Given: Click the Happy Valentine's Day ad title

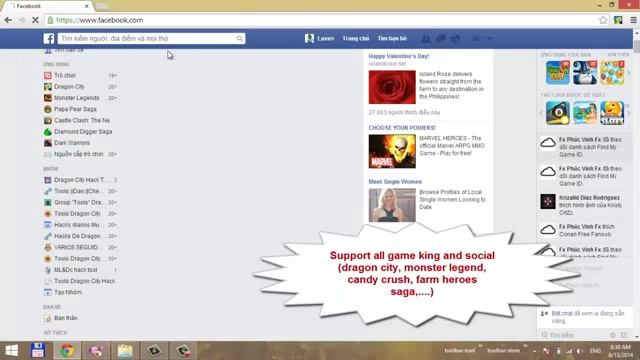Looking at the screenshot, I should click(x=398, y=56).
